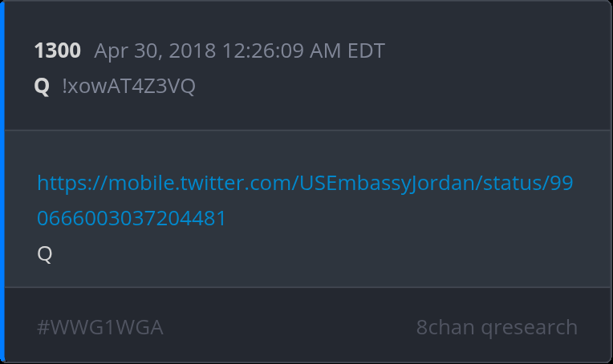Screen dimensions: 613x364
Task: Click the blue accent bar on the left edge
Action: [2, 182]
